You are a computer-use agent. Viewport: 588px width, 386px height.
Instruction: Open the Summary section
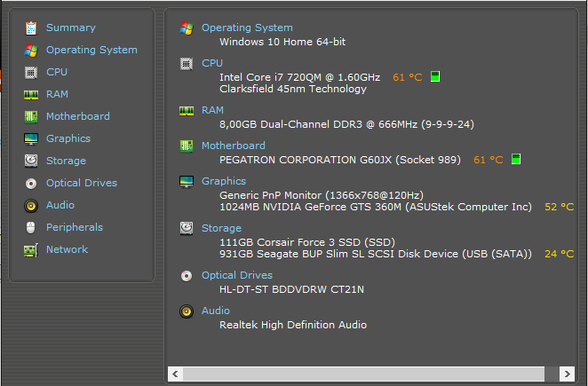[x=71, y=28]
